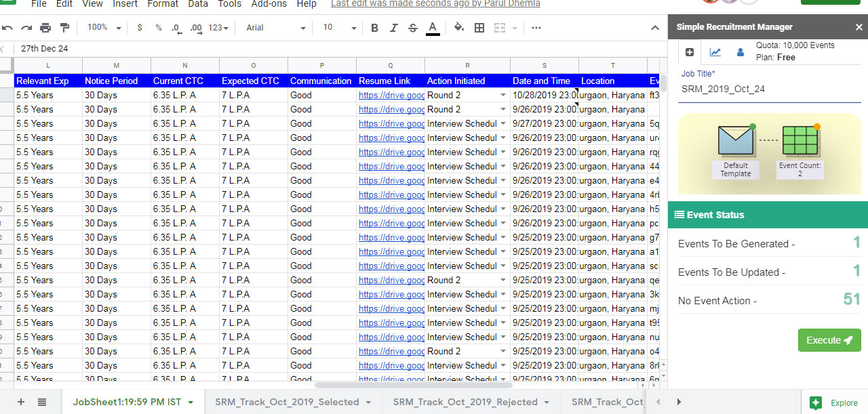The height and width of the screenshot is (414, 868).
Task: Open the 'Last edit was made' history link
Action: tap(437, 4)
